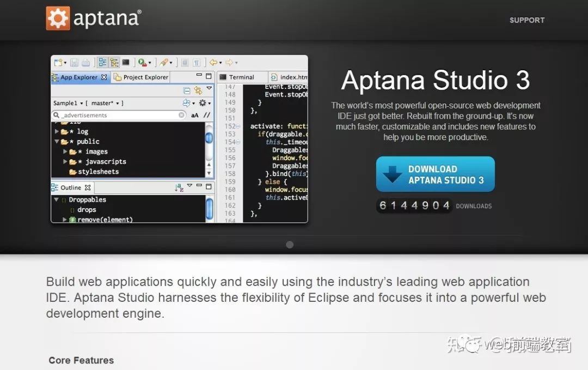The width and height of the screenshot is (588, 370).
Task: Toggle the // regular expression search option
Action: click(x=207, y=115)
